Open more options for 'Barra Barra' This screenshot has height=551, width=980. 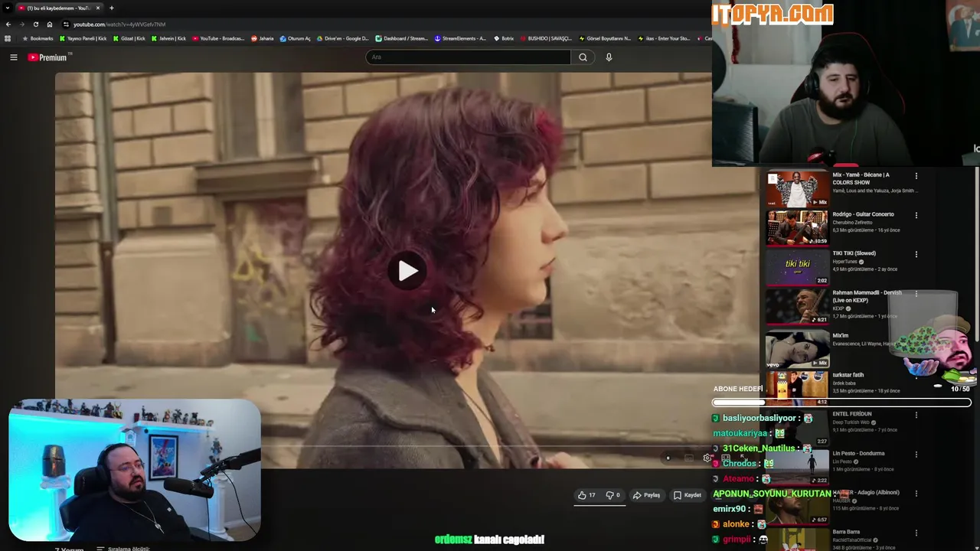point(916,533)
